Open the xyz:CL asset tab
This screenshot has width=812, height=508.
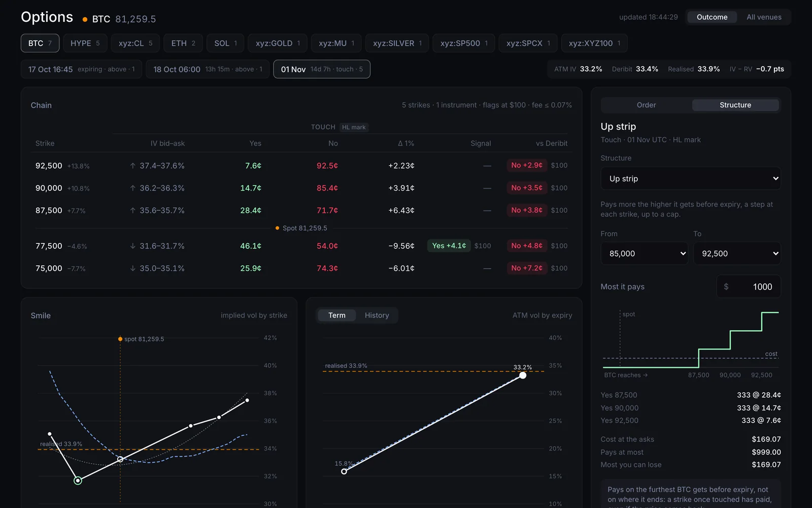click(136, 43)
